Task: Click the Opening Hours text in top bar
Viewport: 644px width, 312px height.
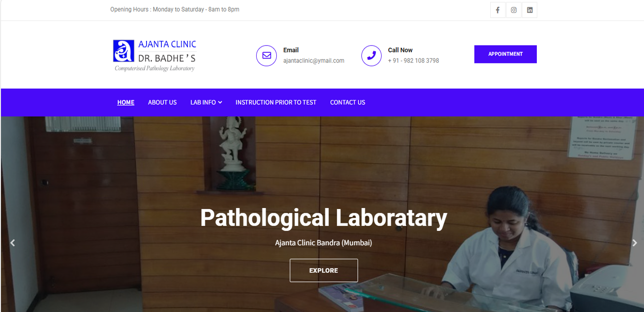Action: (175, 10)
